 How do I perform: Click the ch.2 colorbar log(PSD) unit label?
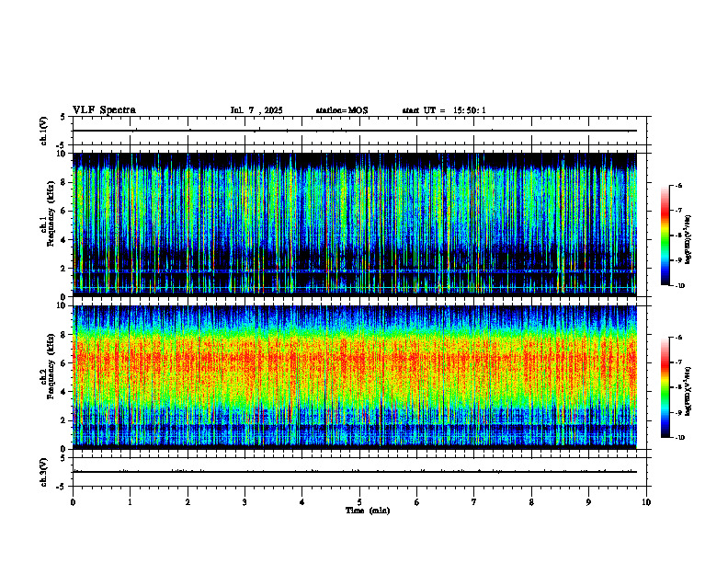(688, 391)
